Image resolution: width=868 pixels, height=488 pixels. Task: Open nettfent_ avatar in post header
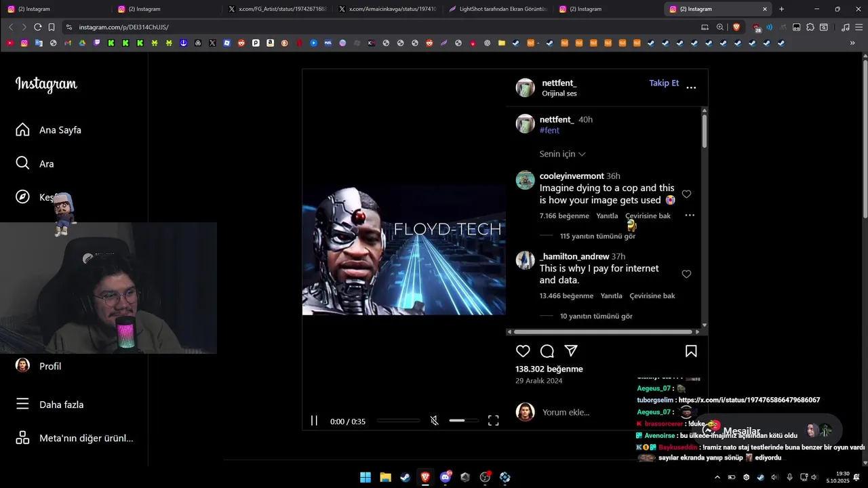point(526,88)
